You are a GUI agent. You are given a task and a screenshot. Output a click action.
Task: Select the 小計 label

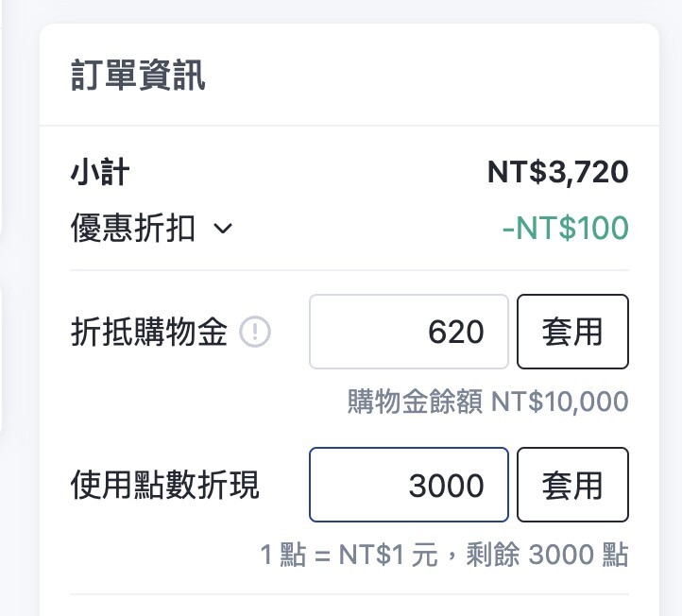click(100, 173)
